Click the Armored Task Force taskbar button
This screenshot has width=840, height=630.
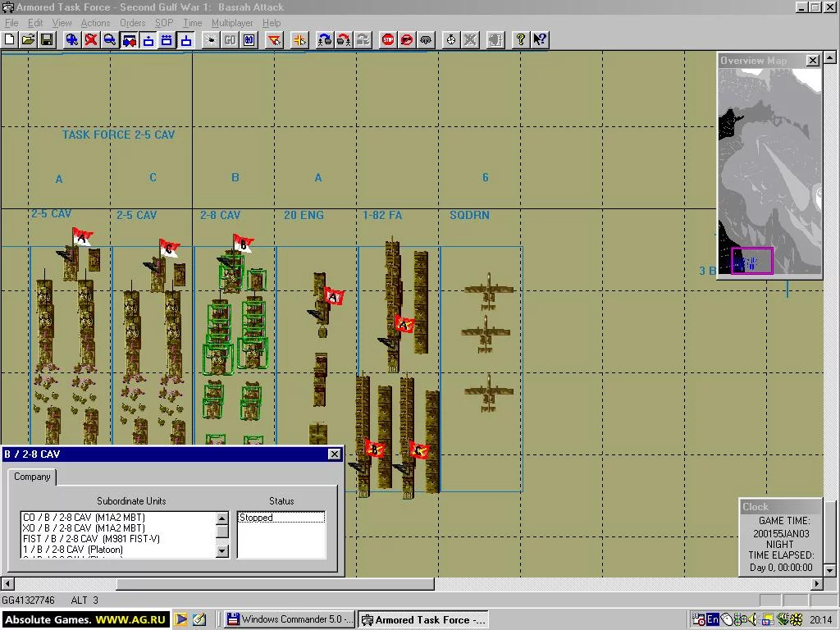pyautogui.click(x=423, y=619)
